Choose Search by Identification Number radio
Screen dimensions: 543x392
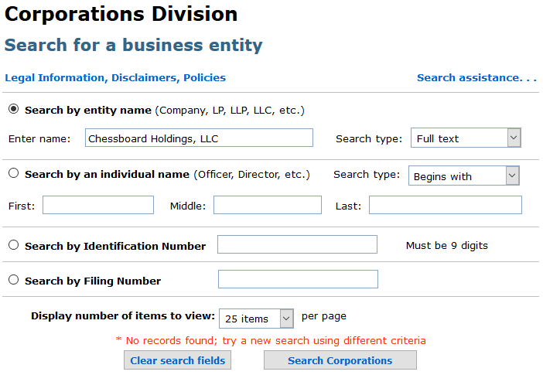[13, 245]
